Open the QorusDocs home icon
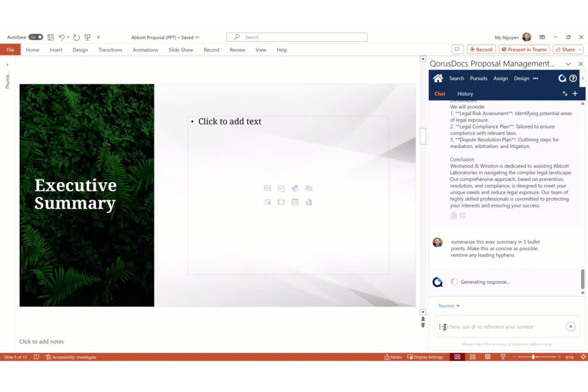 click(438, 78)
